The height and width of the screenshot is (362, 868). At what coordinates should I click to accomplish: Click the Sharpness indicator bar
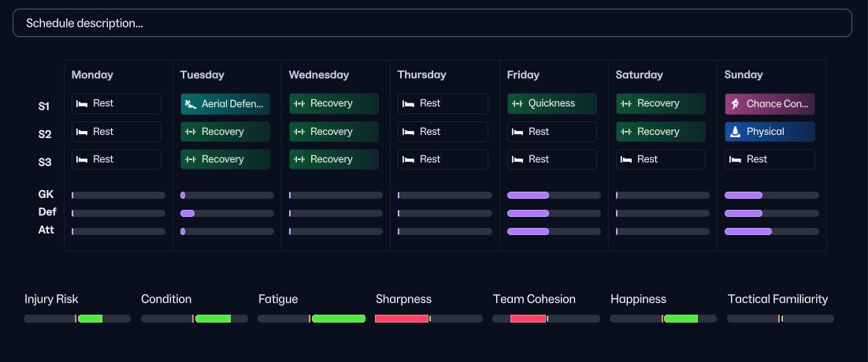point(428,319)
